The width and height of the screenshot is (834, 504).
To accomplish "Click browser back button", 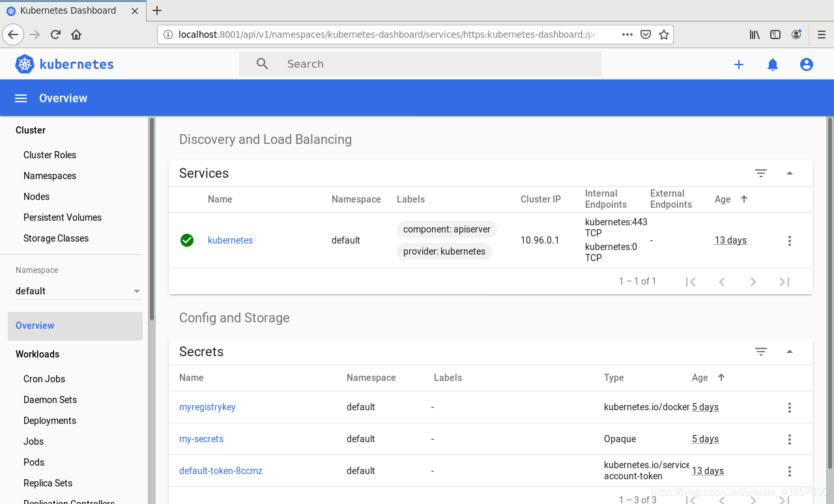I will tap(14, 35).
